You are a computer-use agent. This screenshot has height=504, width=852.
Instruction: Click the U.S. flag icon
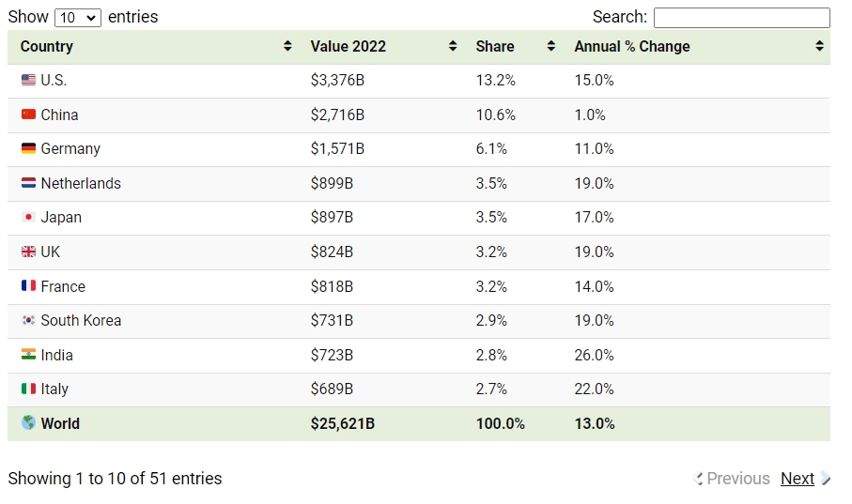pyautogui.click(x=28, y=80)
